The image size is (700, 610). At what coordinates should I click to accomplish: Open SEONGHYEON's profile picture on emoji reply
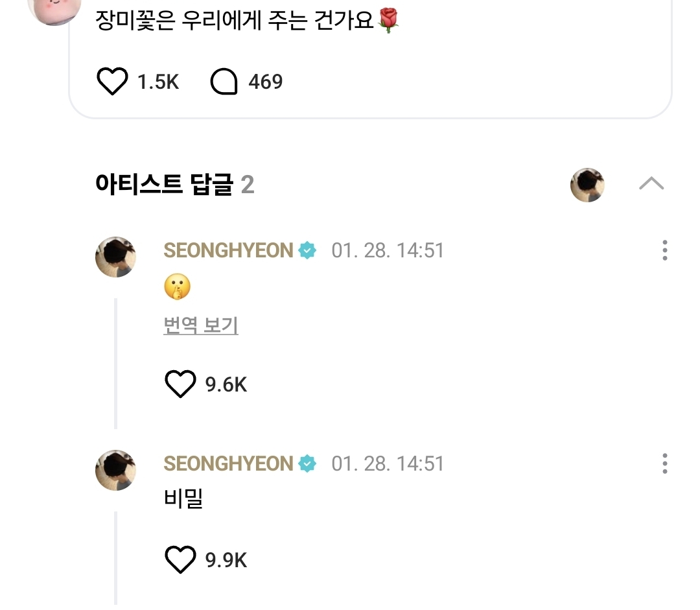[x=115, y=257]
